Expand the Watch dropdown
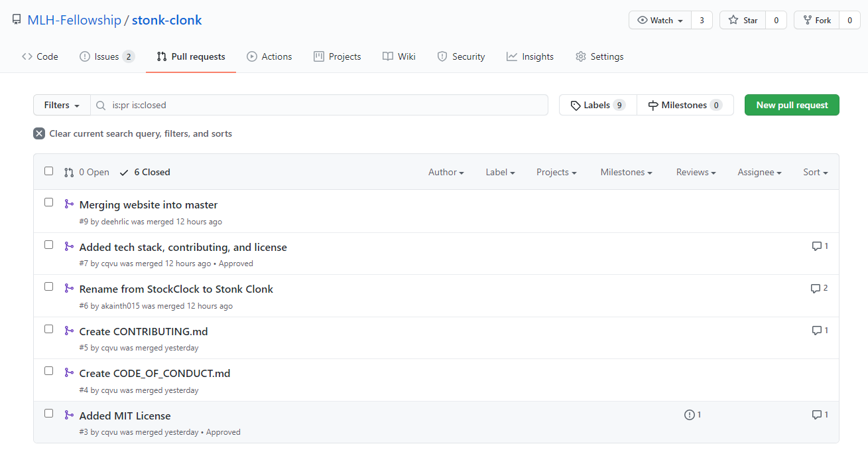 tap(660, 20)
